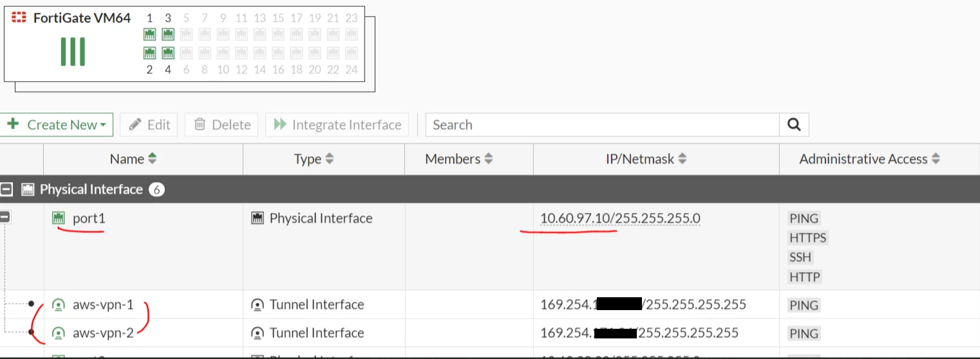Image resolution: width=980 pixels, height=359 pixels.
Task: Click the aws-vpn-2 tunnel icon
Action: [59, 333]
